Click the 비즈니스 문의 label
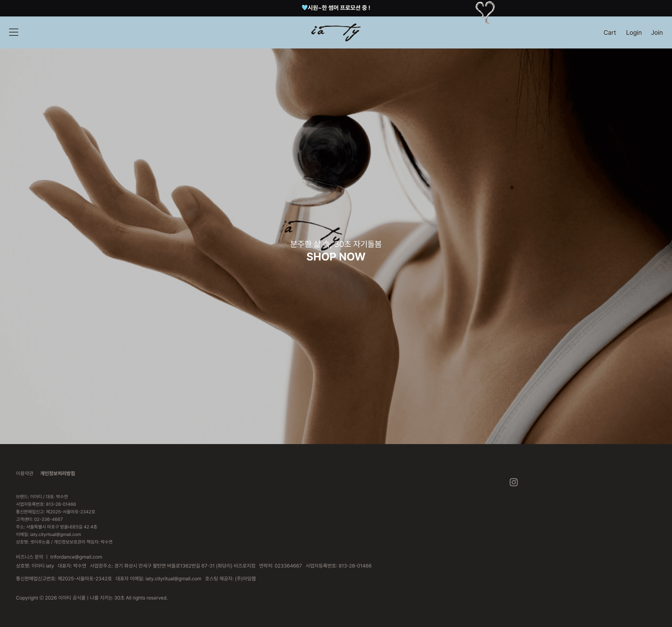The width and height of the screenshot is (672, 627). tap(29, 557)
